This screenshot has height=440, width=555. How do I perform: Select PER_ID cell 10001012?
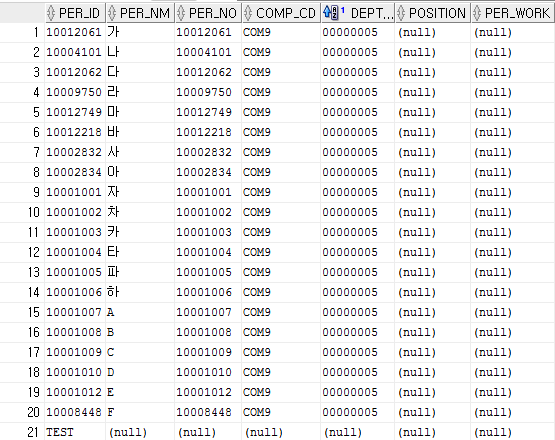pos(74,392)
